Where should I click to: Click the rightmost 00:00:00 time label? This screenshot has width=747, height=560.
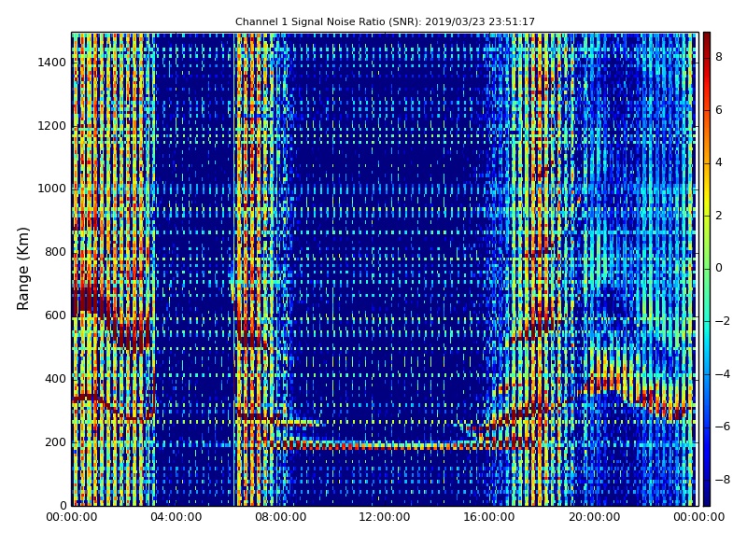point(698,517)
